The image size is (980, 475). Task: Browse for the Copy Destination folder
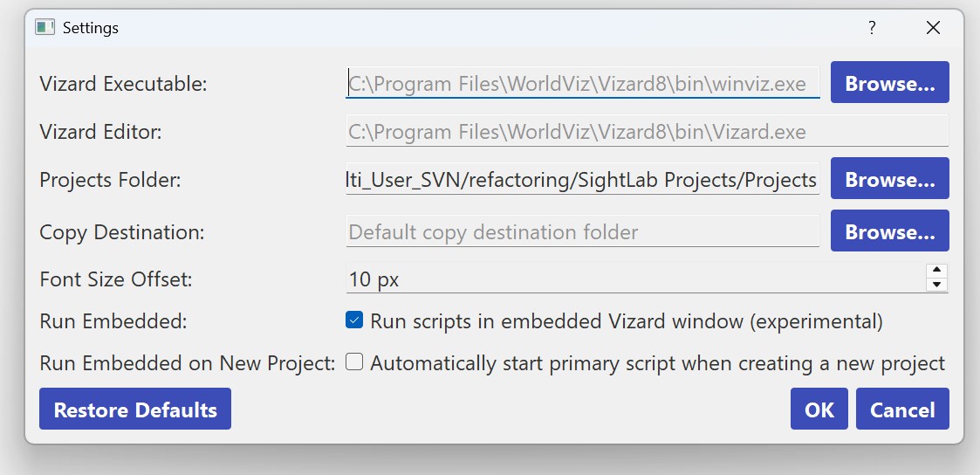click(x=889, y=232)
